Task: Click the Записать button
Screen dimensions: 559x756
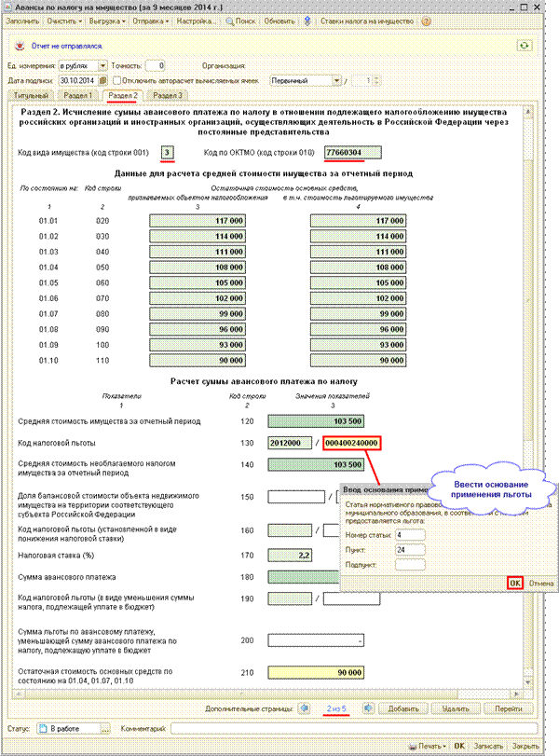Action: (488, 746)
